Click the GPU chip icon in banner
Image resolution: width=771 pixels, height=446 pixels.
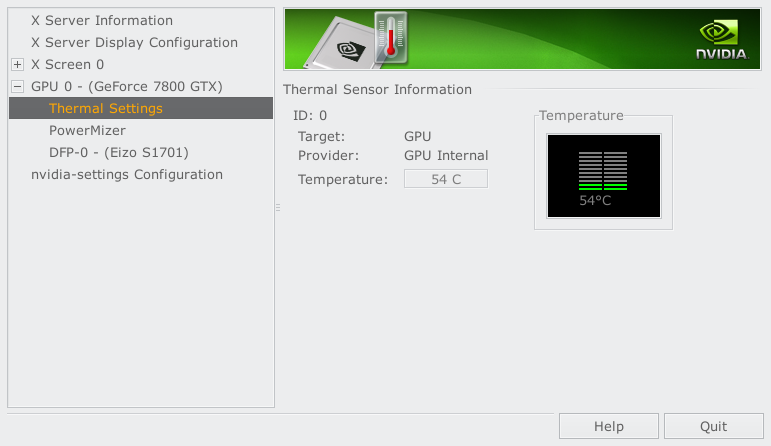point(340,44)
